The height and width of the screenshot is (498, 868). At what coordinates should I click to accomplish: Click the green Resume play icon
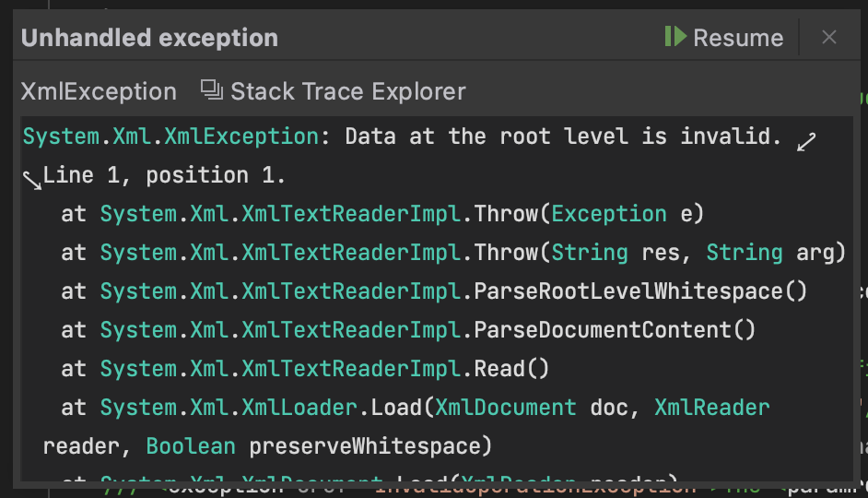pos(675,37)
